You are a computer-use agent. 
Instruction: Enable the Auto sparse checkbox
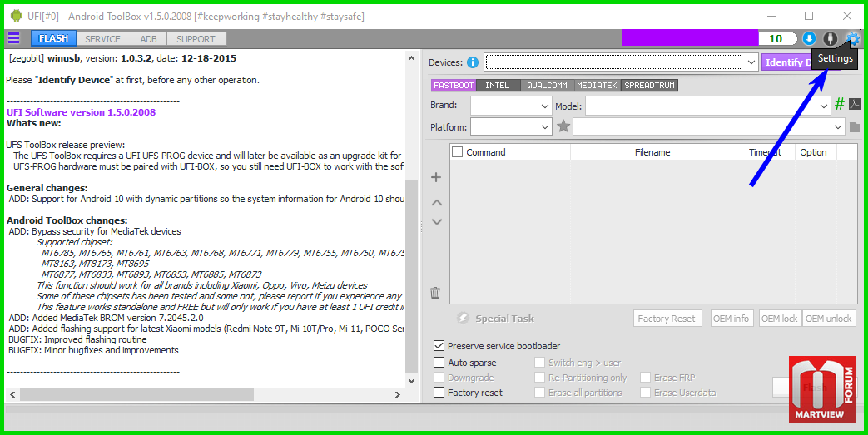(x=439, y=363)
